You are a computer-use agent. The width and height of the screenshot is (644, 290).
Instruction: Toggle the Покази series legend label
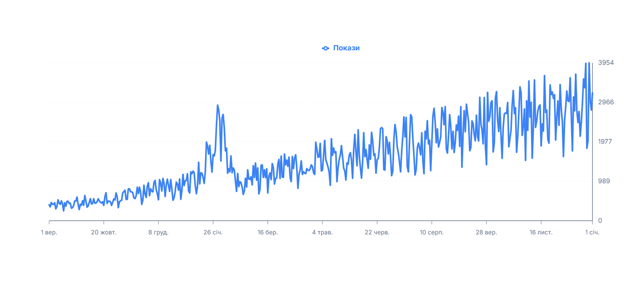[346, 48]
